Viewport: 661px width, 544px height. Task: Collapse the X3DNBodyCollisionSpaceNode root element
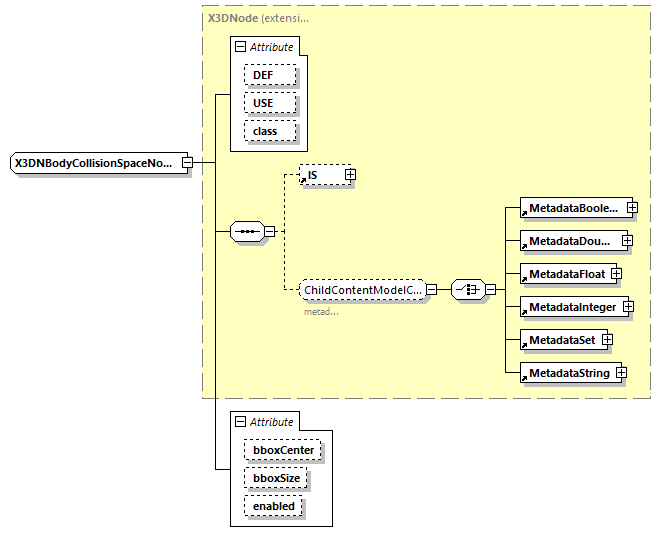pos(187,163)
